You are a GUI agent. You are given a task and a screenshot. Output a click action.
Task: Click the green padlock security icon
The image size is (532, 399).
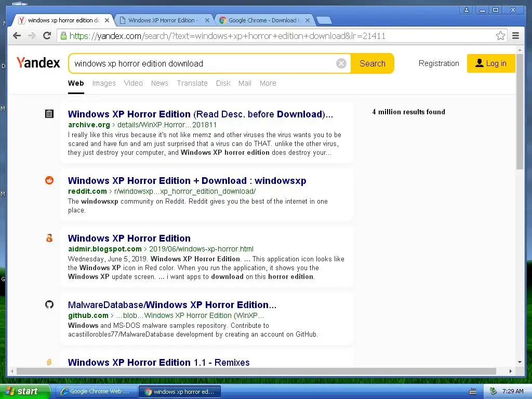[x=63, y=36]
